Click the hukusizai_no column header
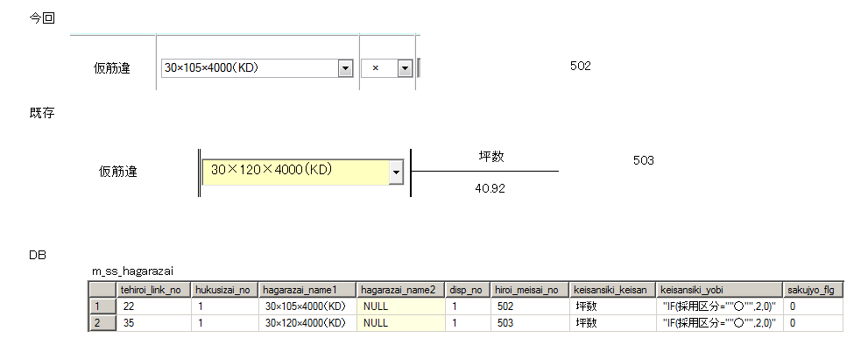 coord(225,290)
